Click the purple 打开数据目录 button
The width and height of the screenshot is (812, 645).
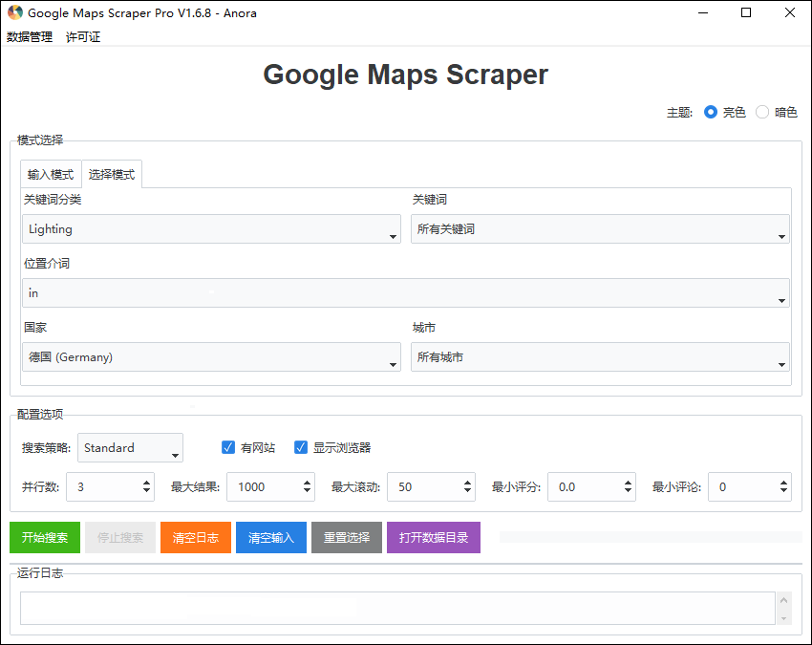coord(434,537)
